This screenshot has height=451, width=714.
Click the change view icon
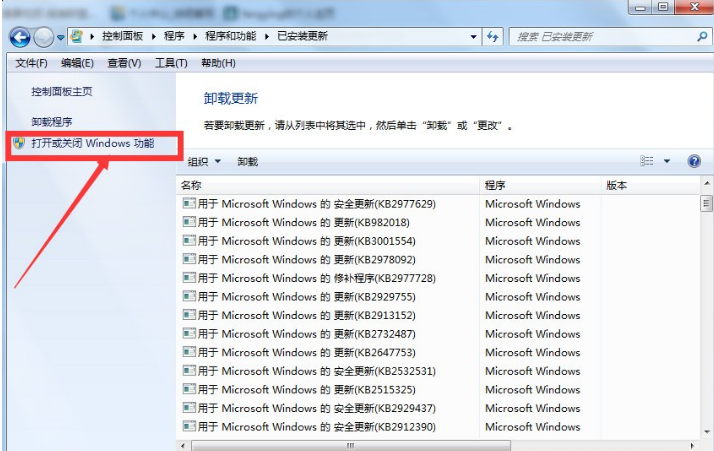click(647, 161)
